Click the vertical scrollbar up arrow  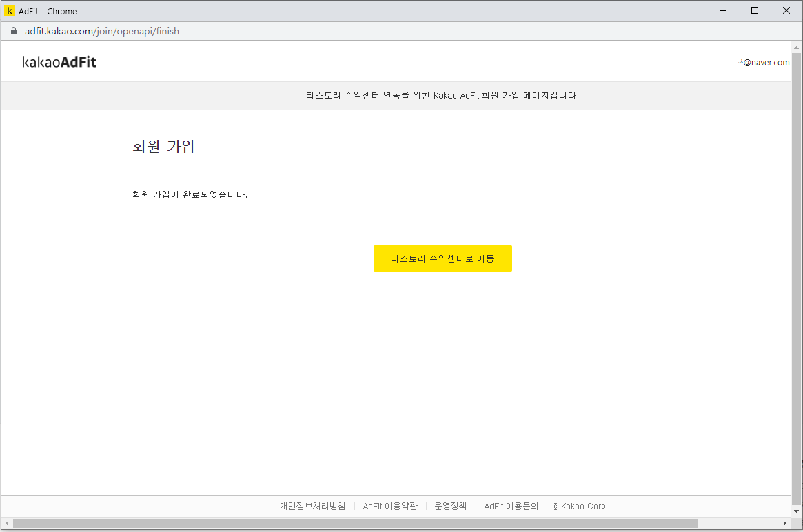point(796,48)
